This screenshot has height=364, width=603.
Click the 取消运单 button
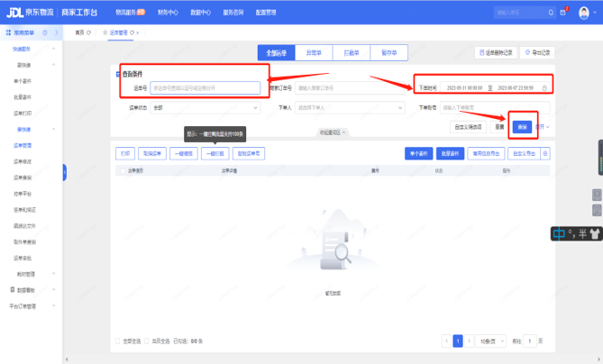coord(152,153)
